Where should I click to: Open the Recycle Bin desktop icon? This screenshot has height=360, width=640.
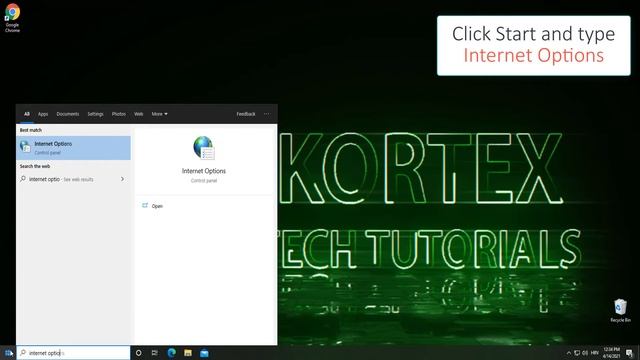[x=620, y=311]
